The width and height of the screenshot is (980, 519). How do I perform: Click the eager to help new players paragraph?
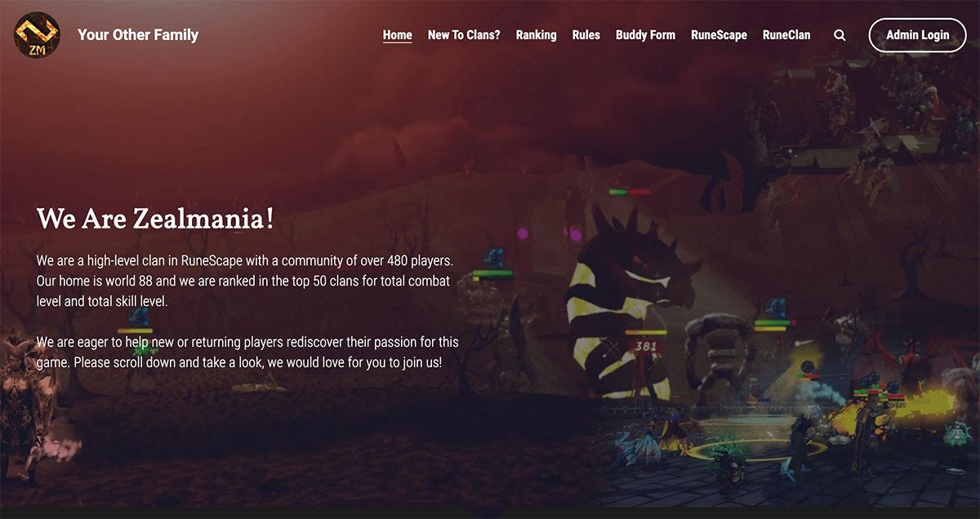click(247, 352)
